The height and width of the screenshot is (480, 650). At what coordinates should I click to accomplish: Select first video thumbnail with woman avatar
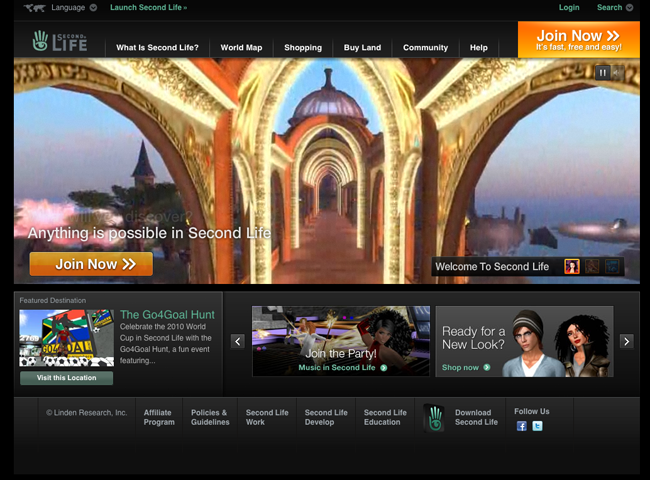click(572, 267)
